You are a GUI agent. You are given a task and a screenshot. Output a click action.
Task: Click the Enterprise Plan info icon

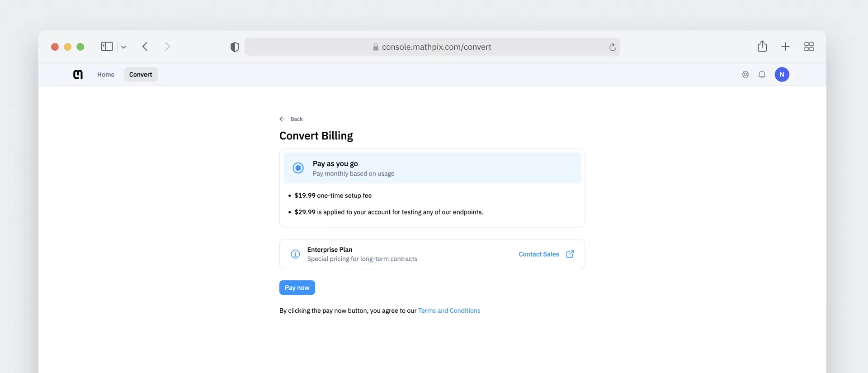coord(295,254)
